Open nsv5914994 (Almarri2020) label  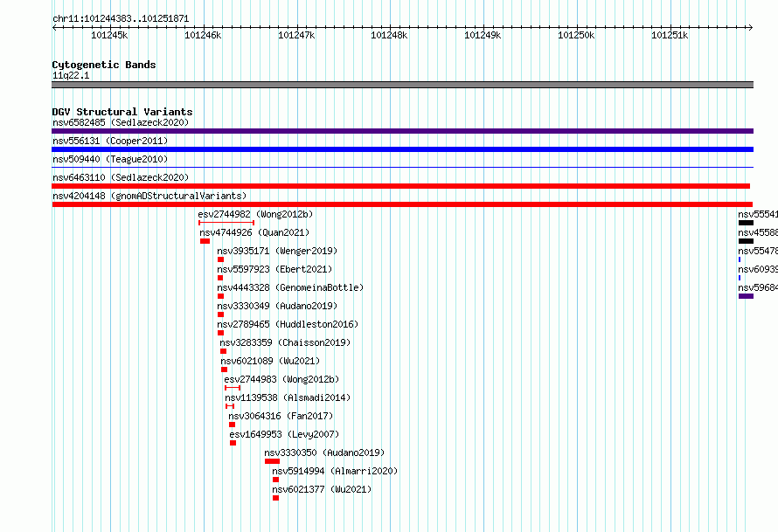[335, 471]
